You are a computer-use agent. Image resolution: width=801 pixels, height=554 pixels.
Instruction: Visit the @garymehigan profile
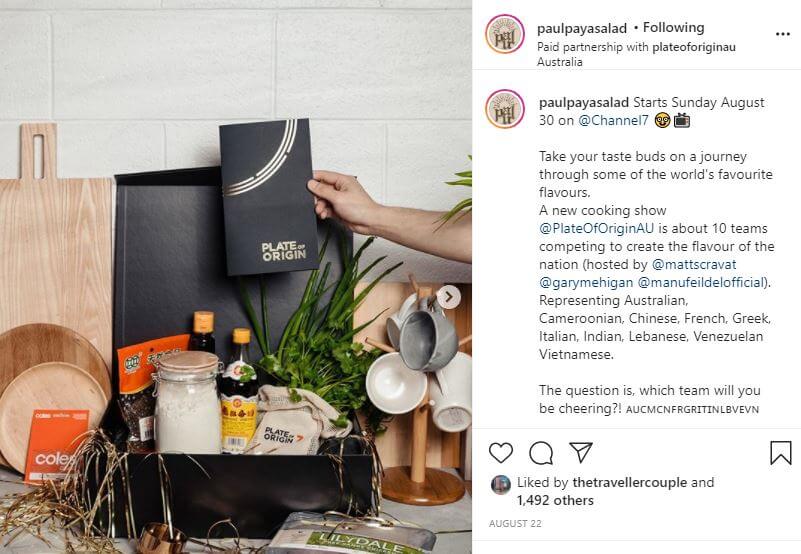[x=586, y=283]
